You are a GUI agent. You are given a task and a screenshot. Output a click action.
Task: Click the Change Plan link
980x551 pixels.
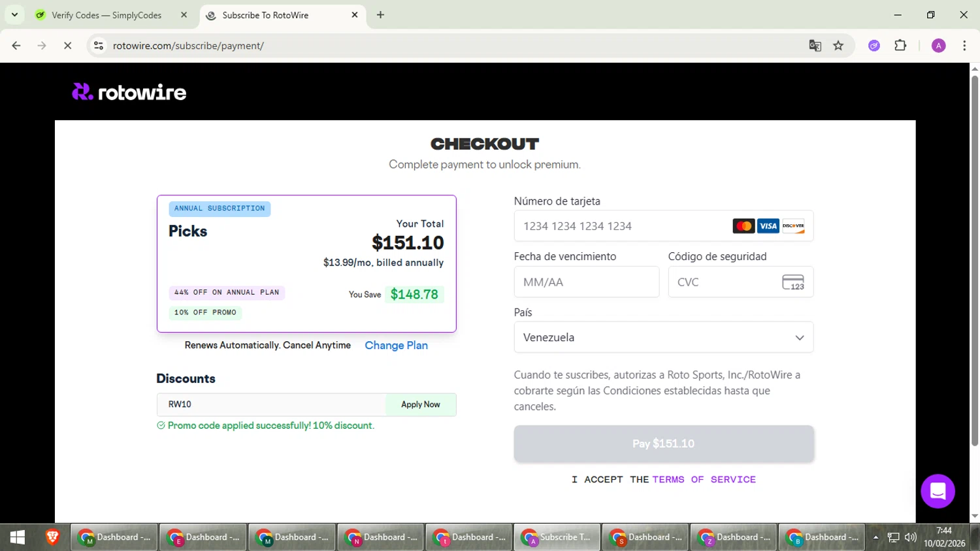point(396,345)
